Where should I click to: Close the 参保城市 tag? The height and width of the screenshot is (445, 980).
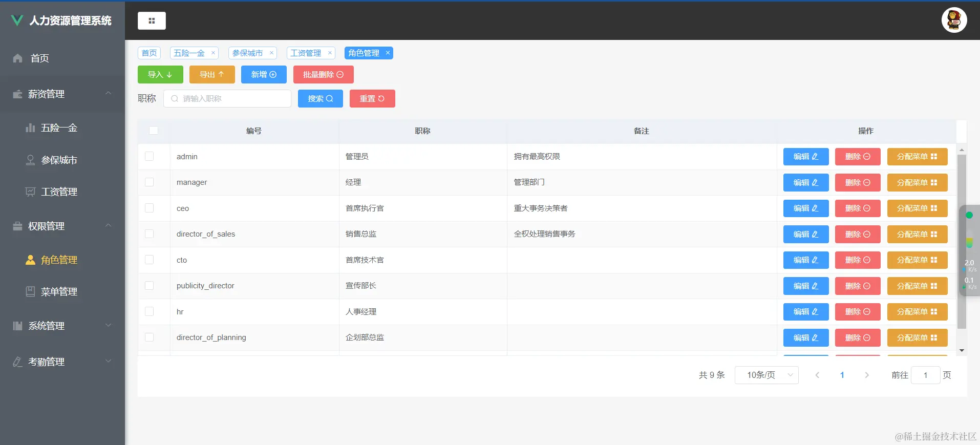click(x=271, y=53)
